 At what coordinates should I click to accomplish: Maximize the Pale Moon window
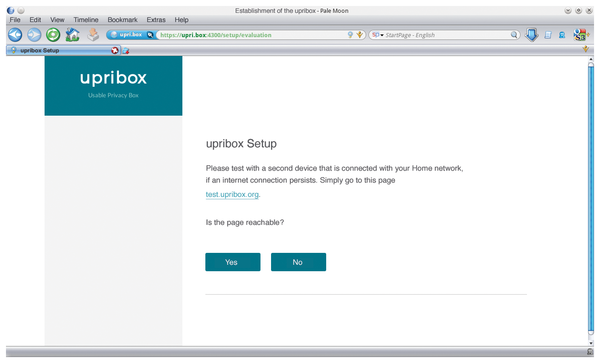[x=579, y=11]
